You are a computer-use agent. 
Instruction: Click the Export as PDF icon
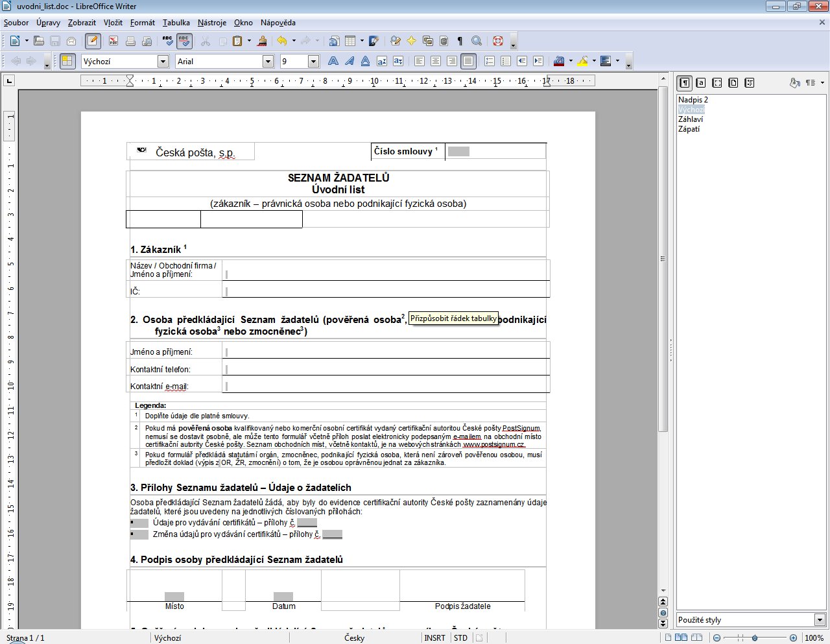(x=113, y=41)
